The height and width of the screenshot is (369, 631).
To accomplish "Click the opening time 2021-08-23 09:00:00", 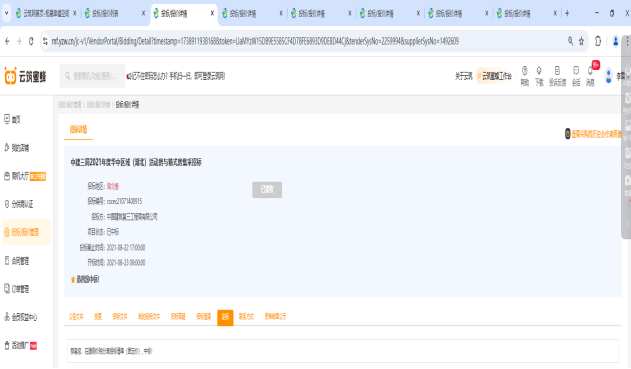I will 126,263.
